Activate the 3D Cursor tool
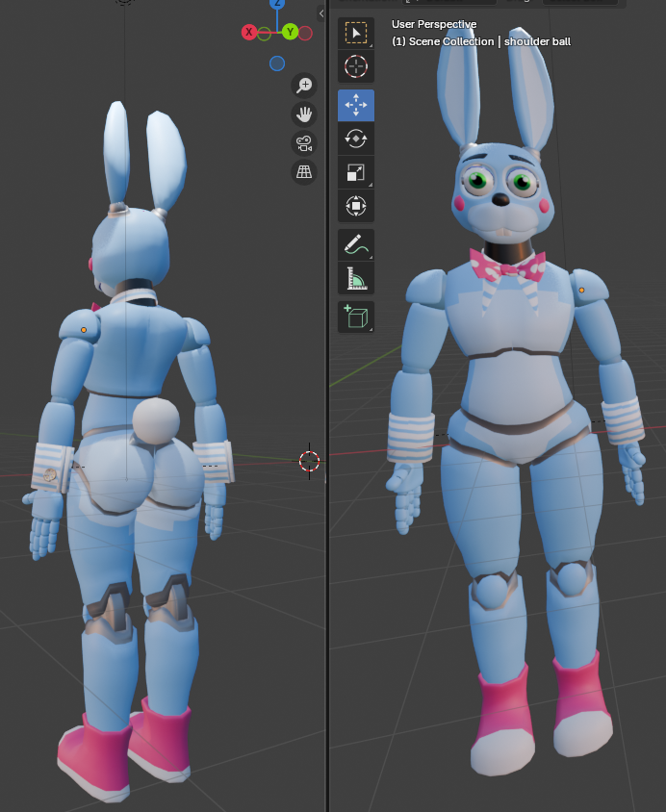The height and width of the screenshot is (812, 666). pos(356,66)
